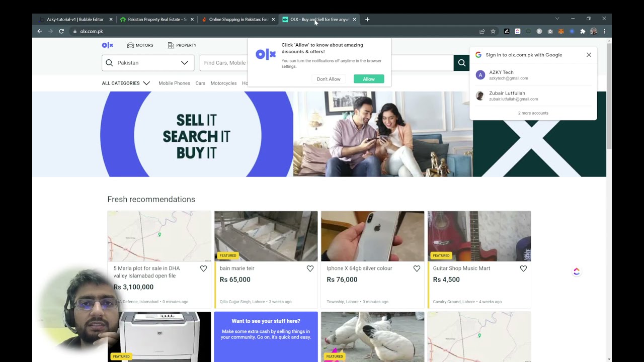Open Mobile Phones category
The image size is (644, 362).
click(174, 83)
